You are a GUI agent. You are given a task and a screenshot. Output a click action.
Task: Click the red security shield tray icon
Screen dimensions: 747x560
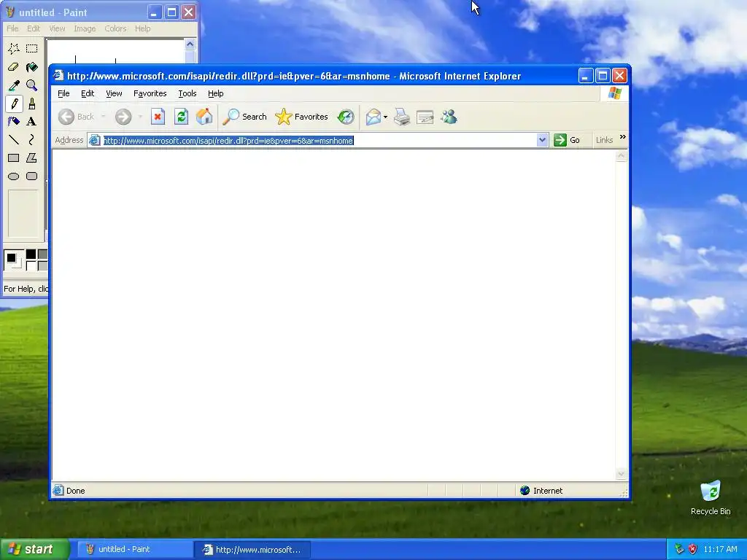coord(693,549)
